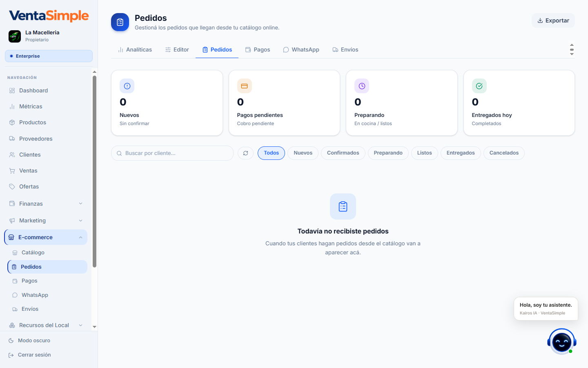Click the Enterprise plan badge

pyautogui.click(x=49, y=56)
